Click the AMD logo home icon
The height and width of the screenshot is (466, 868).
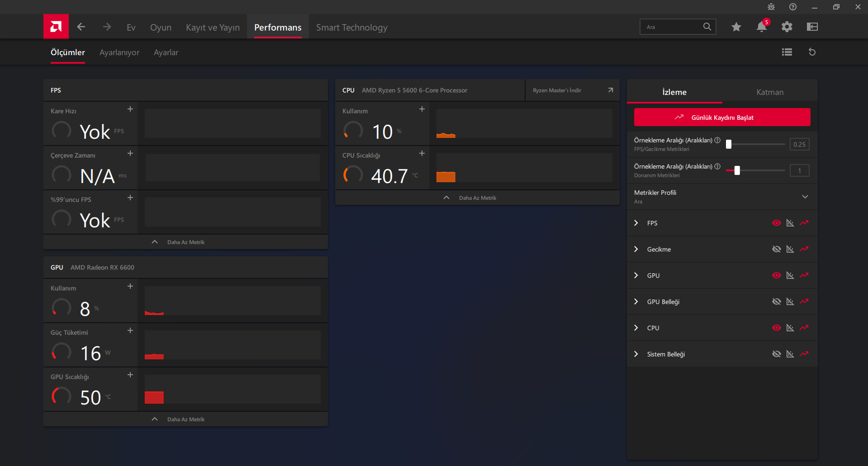[x=56, y=27]
